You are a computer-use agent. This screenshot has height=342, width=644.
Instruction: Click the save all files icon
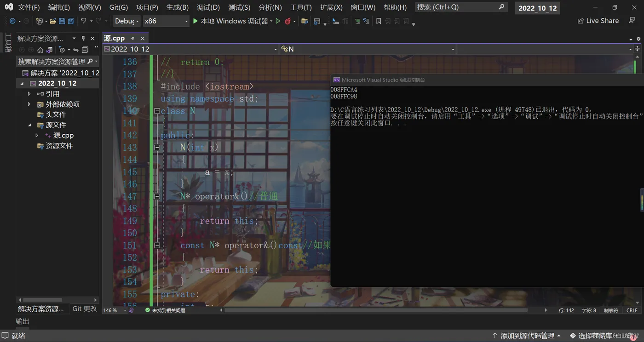point(71,21)
